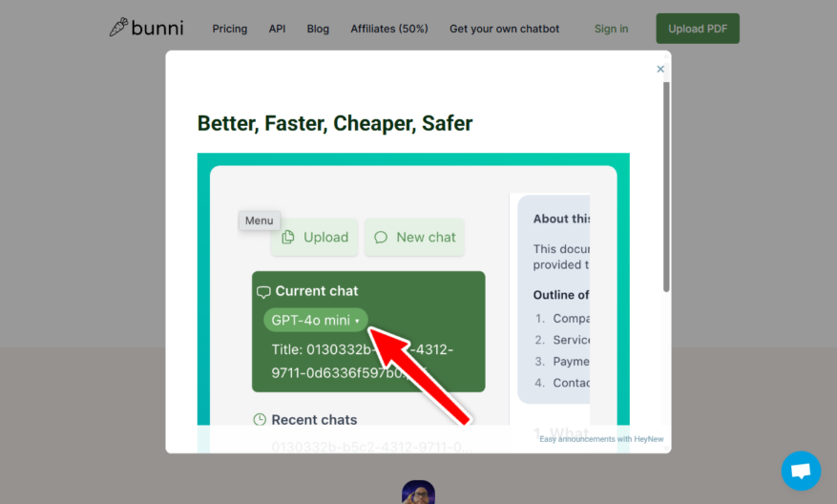Click the Better, Faster, Cheaper, Safer heading
Viewport: 837px width, 504px height.
click(335, 123)
